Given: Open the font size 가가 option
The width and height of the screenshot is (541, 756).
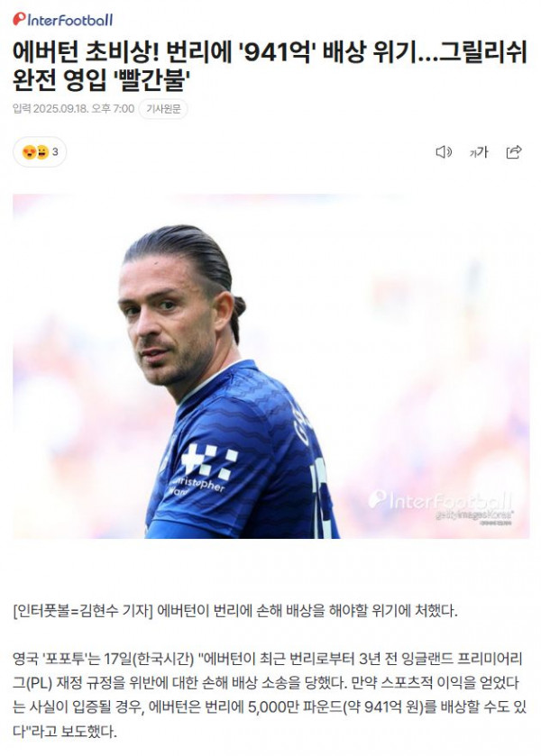Looking at the screenshot, I should (478, 152).
